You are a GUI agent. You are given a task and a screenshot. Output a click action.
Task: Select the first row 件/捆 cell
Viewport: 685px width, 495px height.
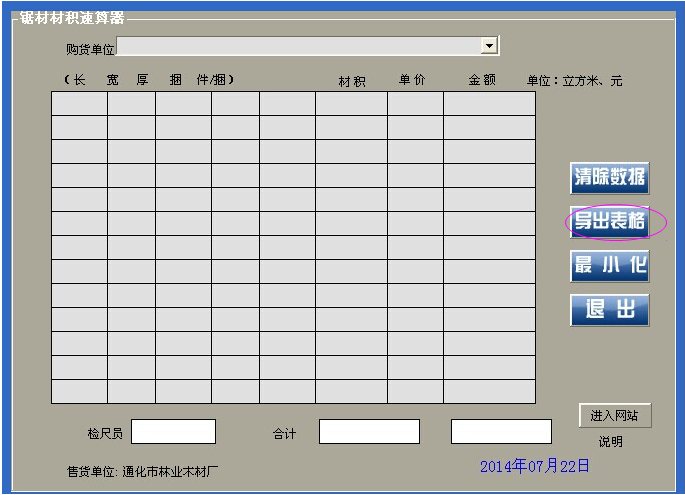(x=287, y=104)
